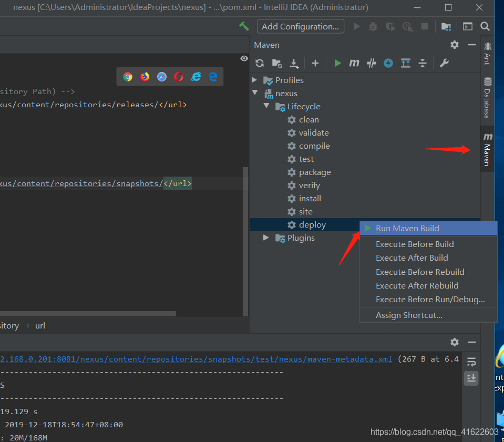The image size is (504, 442).
Task: Open Maven panel settings gear
Action: pos(455,45)
